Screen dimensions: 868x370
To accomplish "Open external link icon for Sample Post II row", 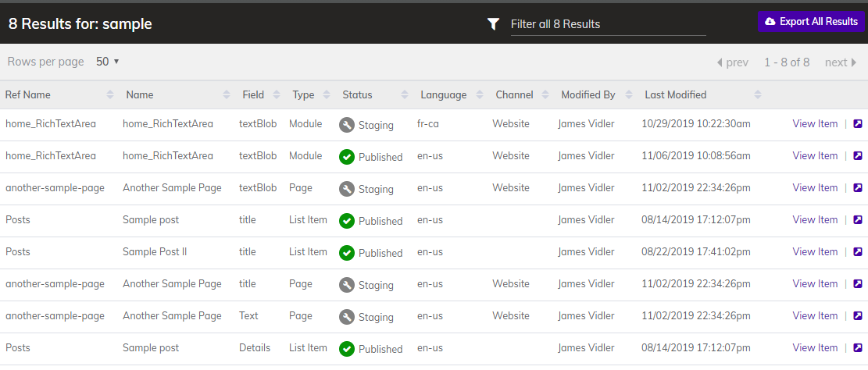I will coord(858,251).
